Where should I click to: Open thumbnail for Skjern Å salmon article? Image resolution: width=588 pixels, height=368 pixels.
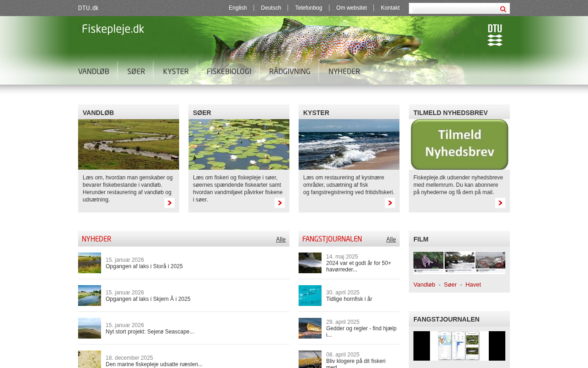tap(90, 296)
